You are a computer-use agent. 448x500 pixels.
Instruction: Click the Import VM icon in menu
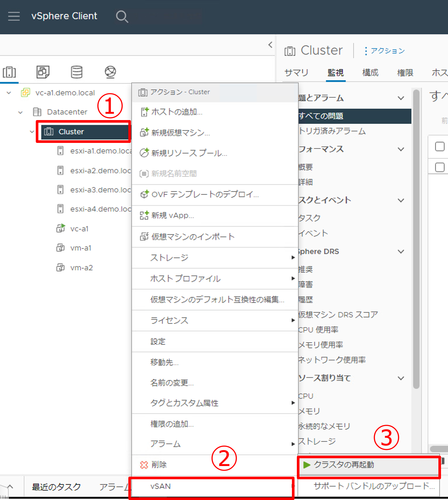pyautogui.click(x=144, y=236)
